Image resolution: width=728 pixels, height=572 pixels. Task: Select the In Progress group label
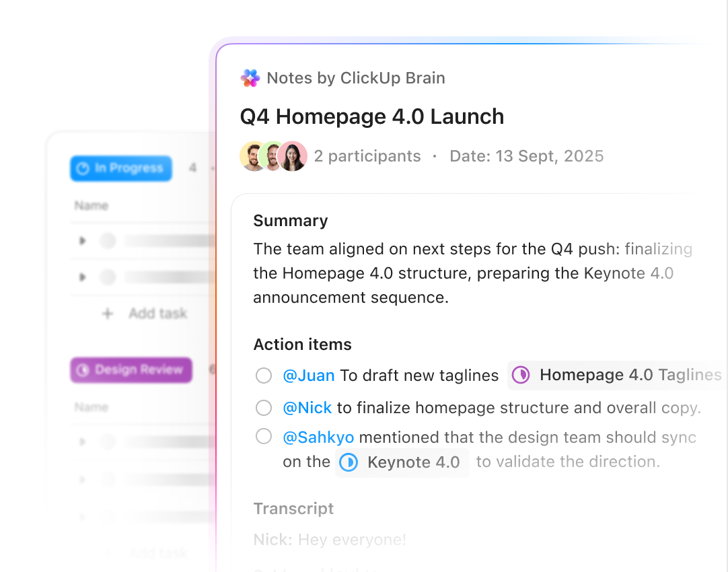tap(120, 169)
